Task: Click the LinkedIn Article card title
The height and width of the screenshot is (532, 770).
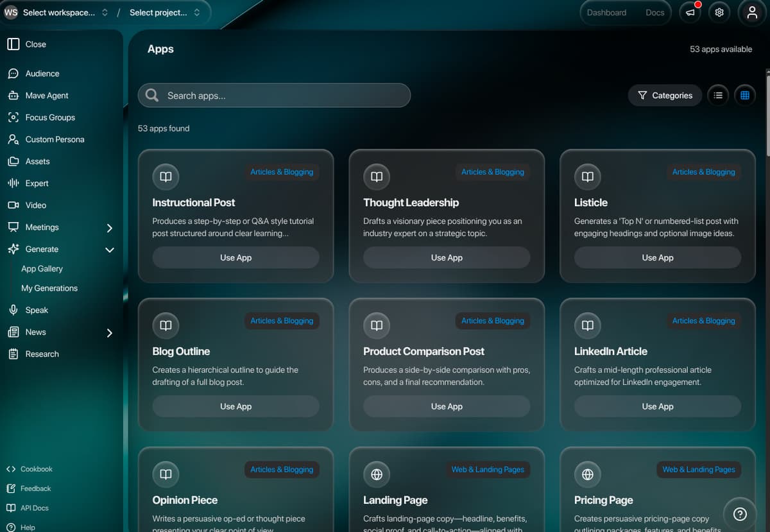Action: pyautogui.click(x=611, y=351)
